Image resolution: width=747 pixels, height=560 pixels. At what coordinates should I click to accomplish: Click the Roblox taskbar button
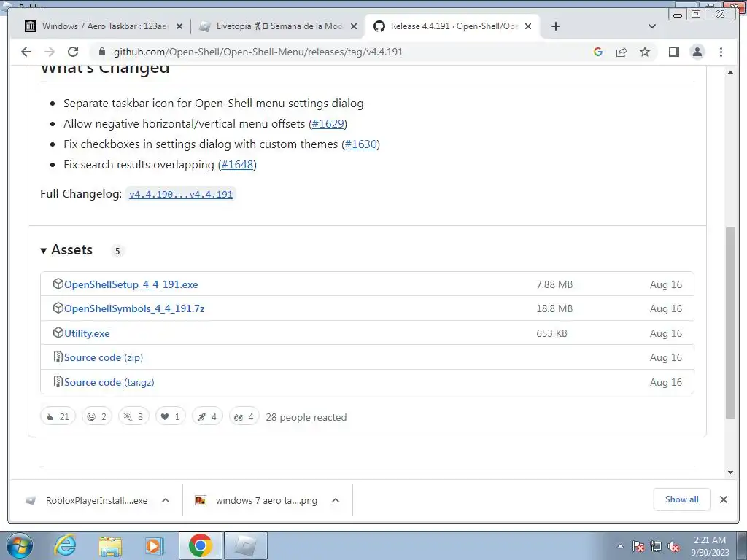pyautogui.click(x=246, y=545)
